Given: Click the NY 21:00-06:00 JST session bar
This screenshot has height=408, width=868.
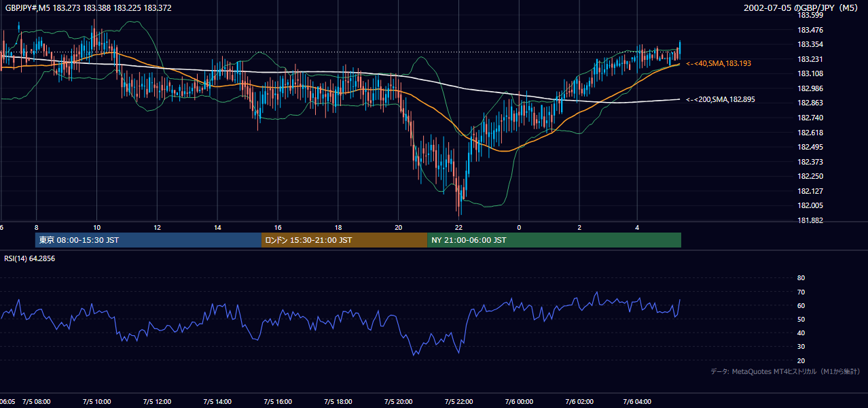Looking at the screenshot, I should (554, 240).
